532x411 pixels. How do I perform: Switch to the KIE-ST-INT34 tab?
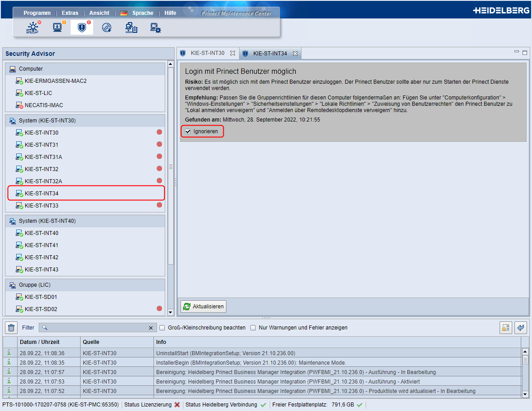click(270, 54)
